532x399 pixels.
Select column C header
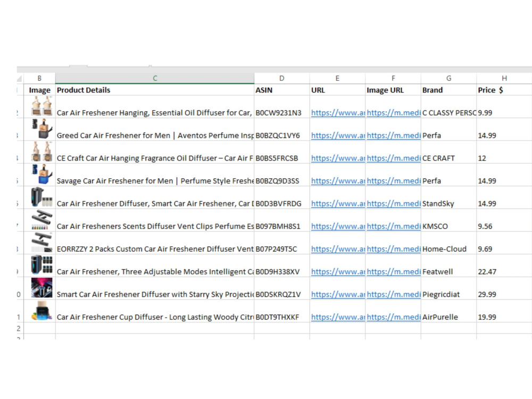pos(155,78)
